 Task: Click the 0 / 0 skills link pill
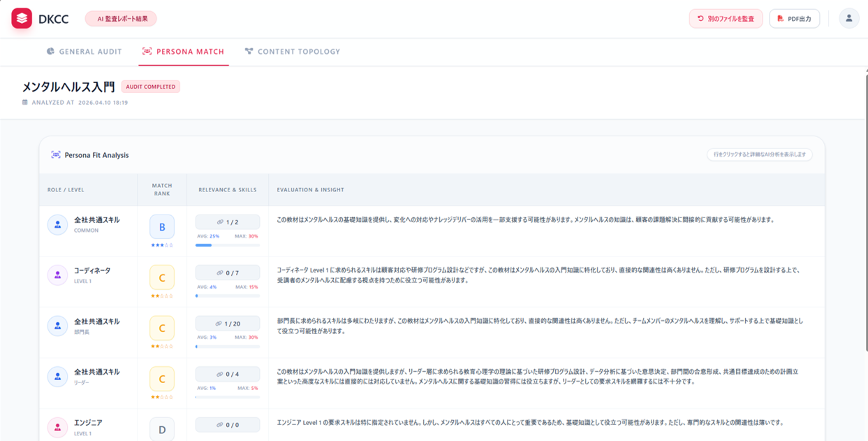[228, 425]
